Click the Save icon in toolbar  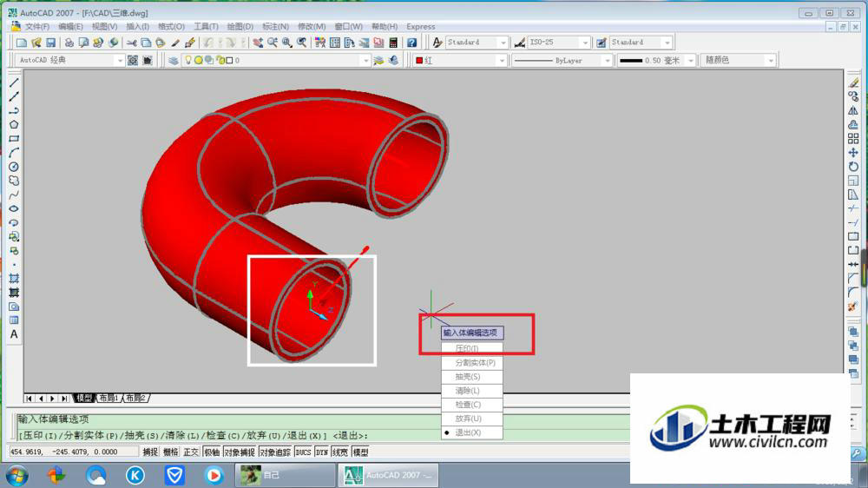click(51, 43)
